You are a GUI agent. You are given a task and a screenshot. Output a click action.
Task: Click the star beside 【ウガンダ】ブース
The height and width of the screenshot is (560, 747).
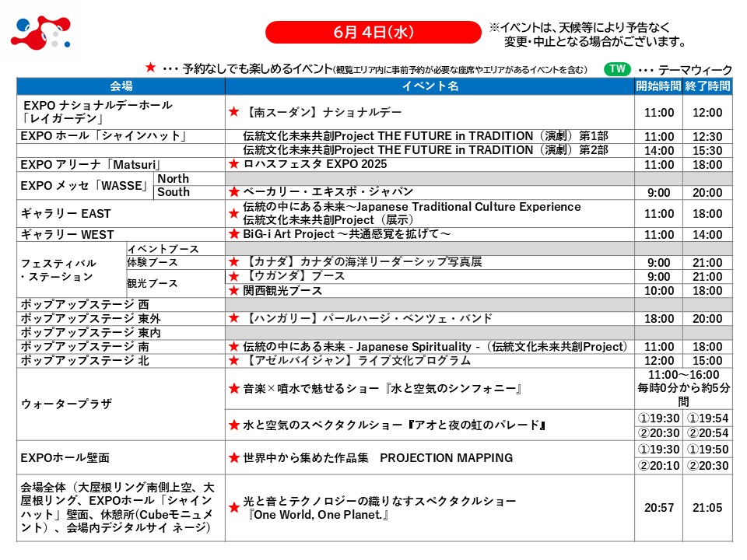[x=233, y=277]
